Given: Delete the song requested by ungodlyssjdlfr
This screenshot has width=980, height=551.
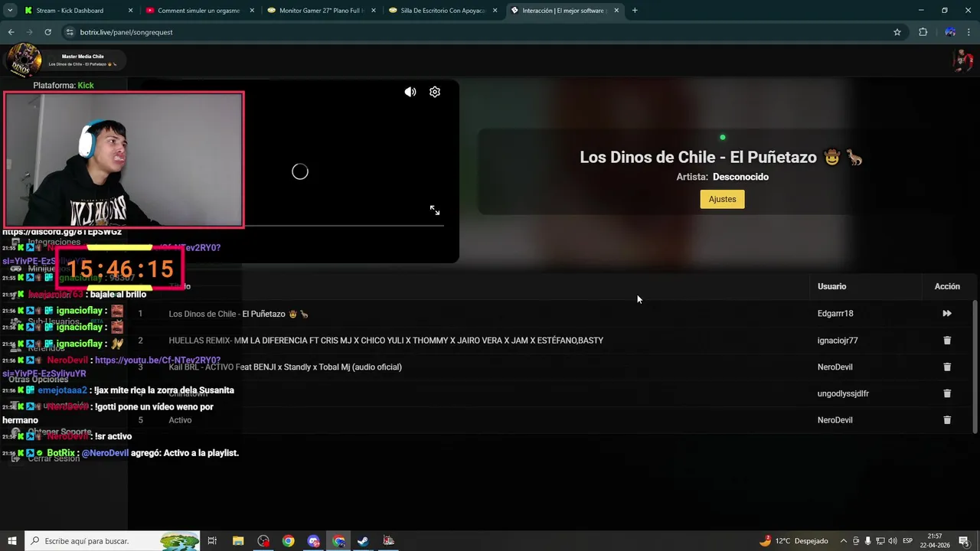Looking at the screenshot, I should [947, 393].
